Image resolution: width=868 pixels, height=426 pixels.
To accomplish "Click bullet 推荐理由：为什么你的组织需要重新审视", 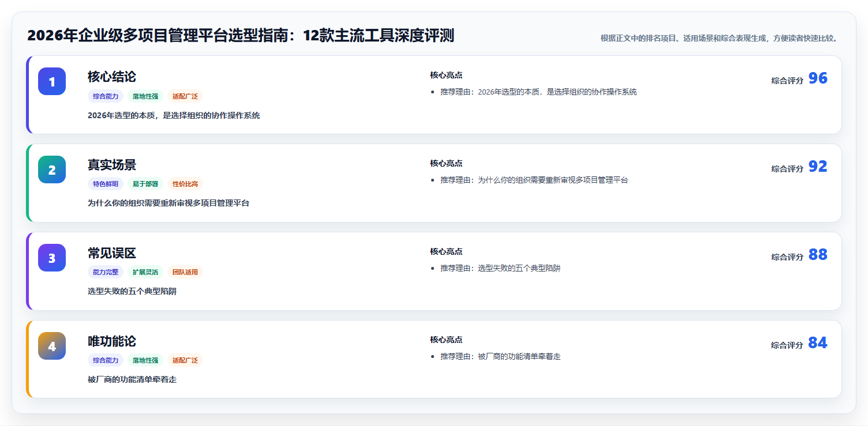I will 534,180.
